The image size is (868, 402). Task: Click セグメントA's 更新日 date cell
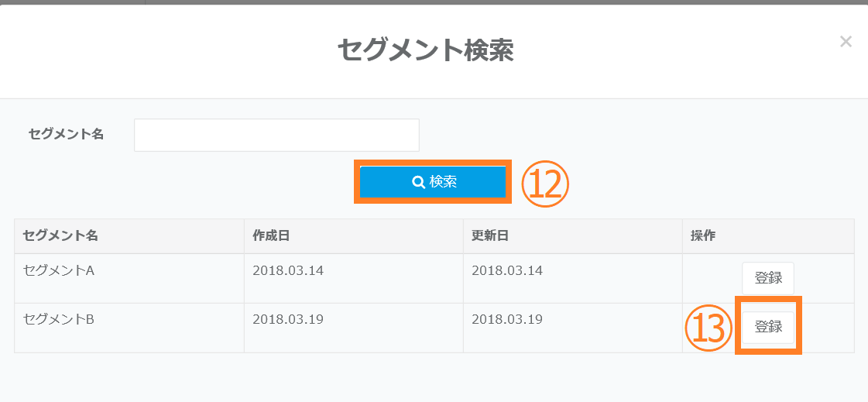pos(507,271)
